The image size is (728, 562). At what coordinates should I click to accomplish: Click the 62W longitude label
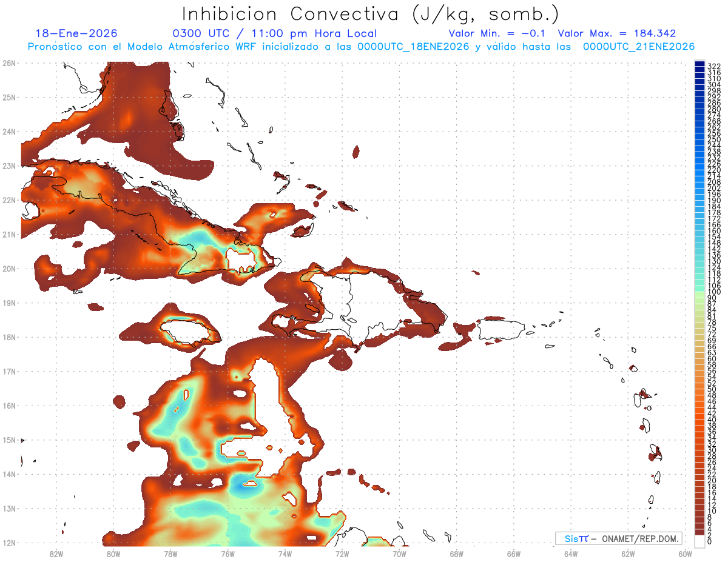pos(628,553)
